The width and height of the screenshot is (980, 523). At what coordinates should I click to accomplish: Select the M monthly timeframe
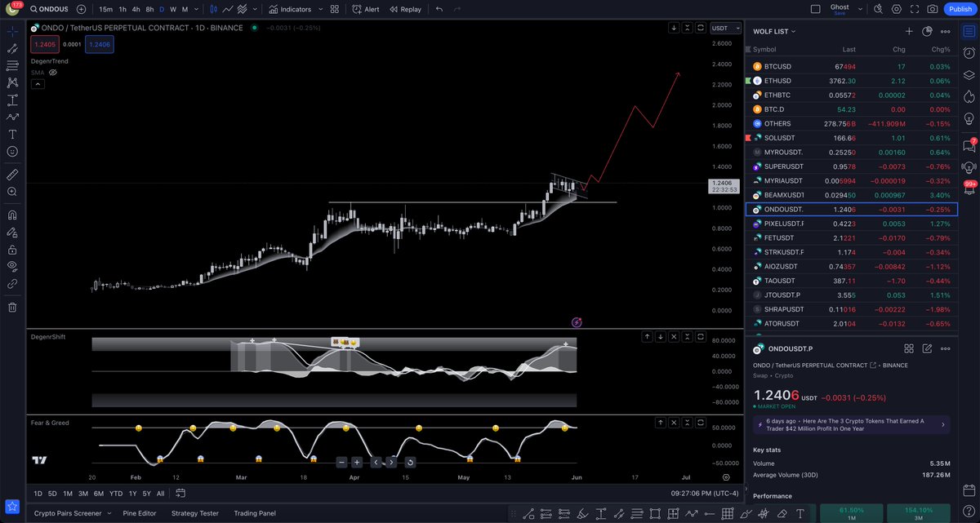[185, 9]
